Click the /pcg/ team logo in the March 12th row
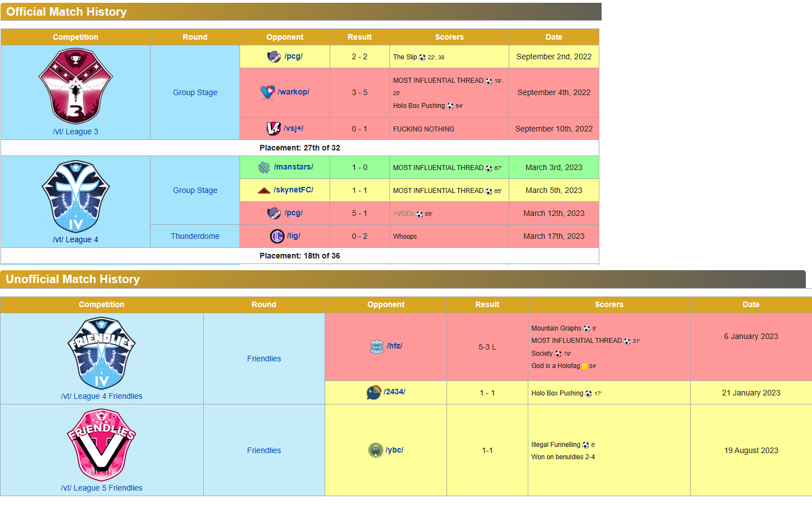 click(274, 213)
